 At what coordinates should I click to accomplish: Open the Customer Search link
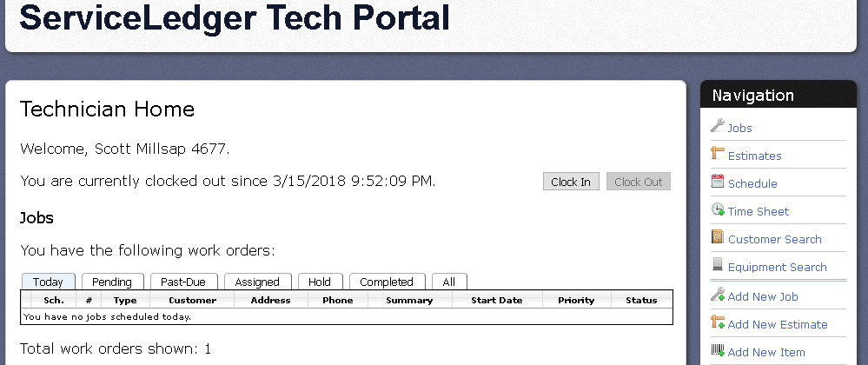click(x=774, y=239)
